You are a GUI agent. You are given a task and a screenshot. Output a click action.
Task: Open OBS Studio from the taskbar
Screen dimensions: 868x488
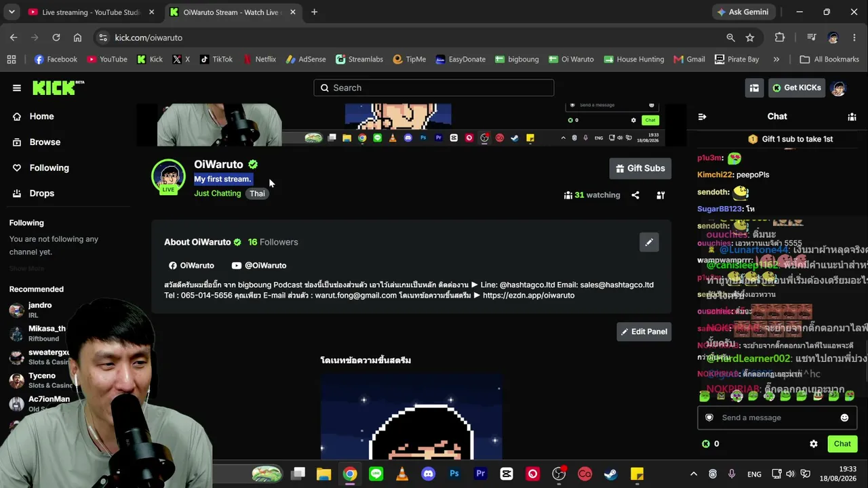[559, 474]
